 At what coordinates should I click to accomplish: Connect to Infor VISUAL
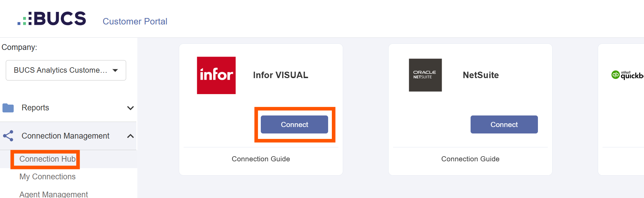pyautogui.click(x=294, y=125)
